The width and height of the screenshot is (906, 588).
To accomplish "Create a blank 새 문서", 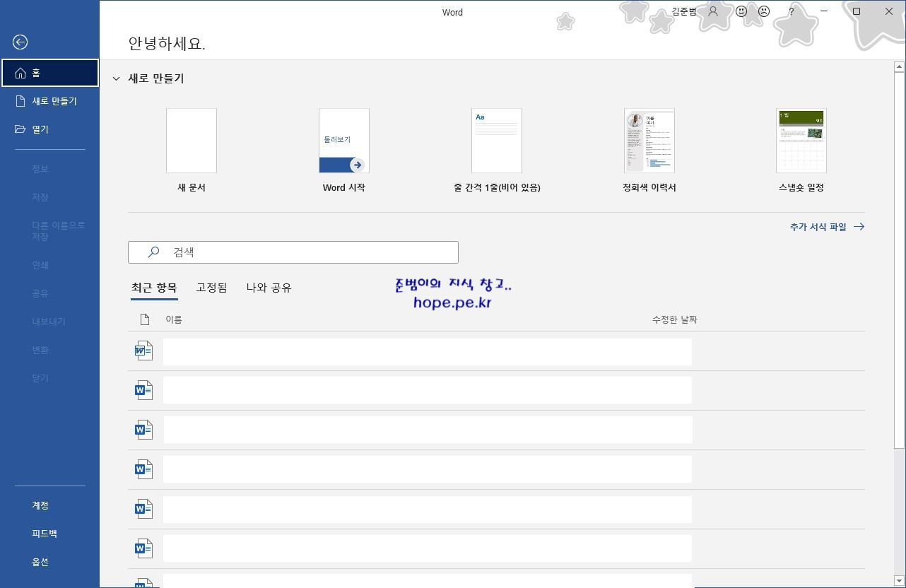I will [192, 150].
